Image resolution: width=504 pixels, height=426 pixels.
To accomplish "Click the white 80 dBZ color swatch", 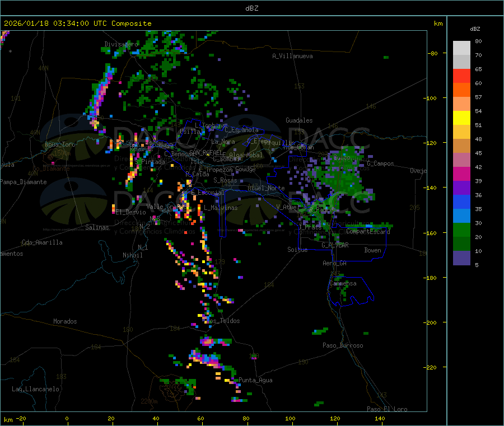I will 461,48.
